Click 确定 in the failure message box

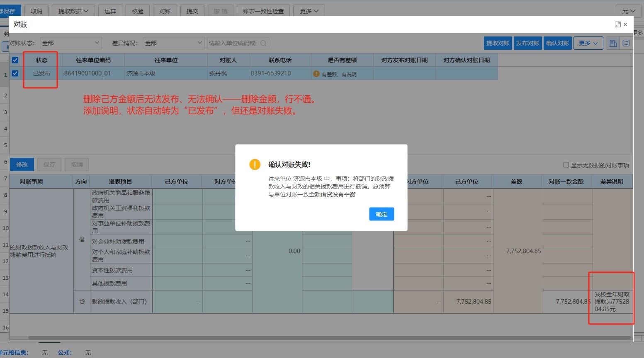(382, 214)
